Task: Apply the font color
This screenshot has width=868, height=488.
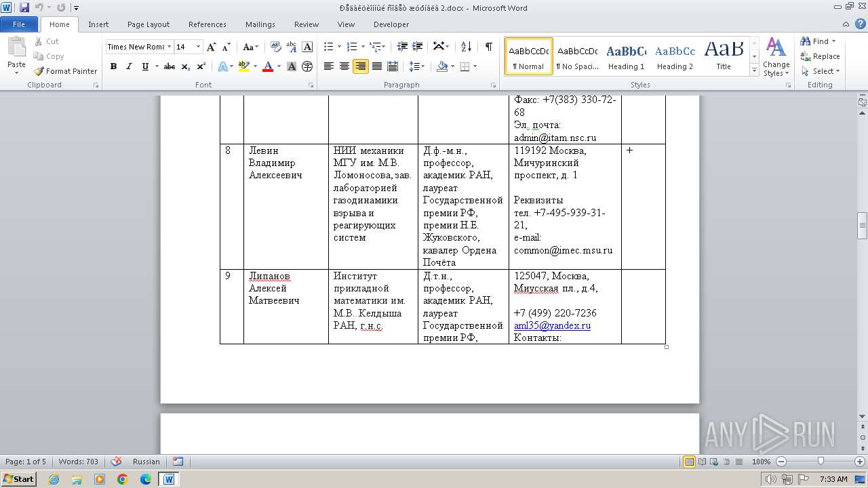Action: [268, 66]
